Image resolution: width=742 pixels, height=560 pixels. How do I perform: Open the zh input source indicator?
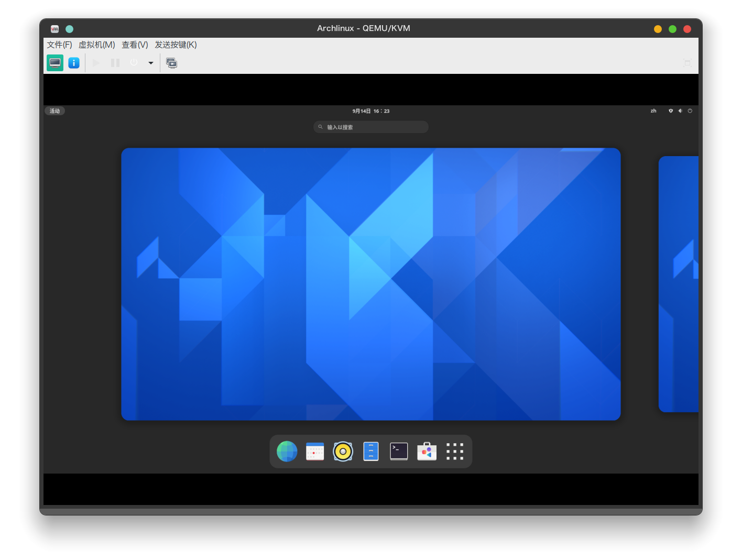[x=653, y=111]
